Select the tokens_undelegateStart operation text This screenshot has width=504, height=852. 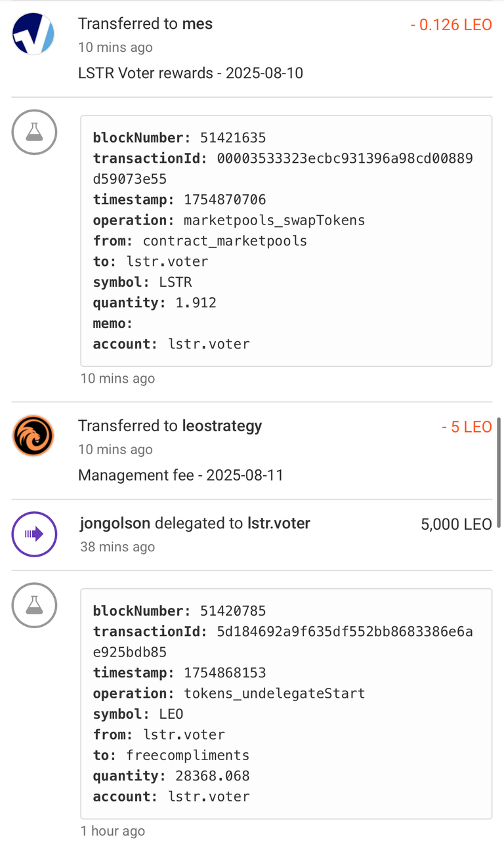[274, 693]
